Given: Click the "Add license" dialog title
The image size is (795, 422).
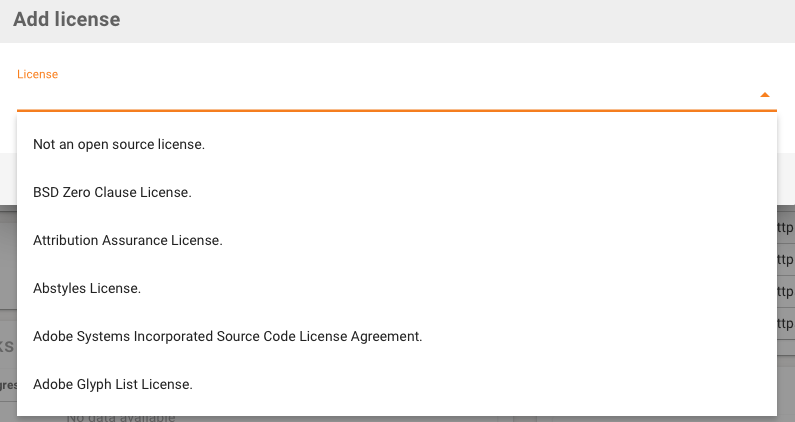Looking at the screenshot, I should click(x=65, y=20).
